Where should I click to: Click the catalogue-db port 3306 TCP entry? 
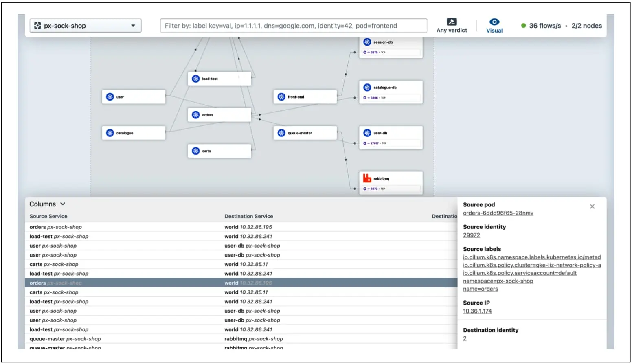[x=391, y=98]
